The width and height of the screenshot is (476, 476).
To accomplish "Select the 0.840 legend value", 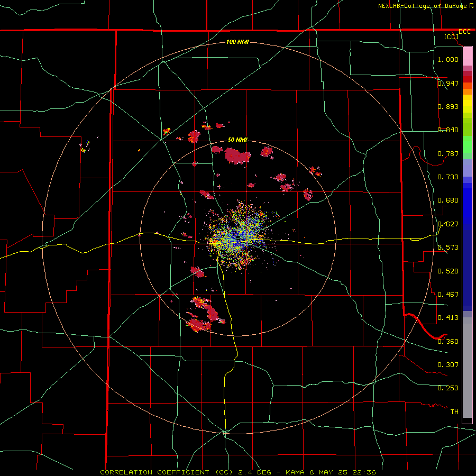I will (448, 130).
